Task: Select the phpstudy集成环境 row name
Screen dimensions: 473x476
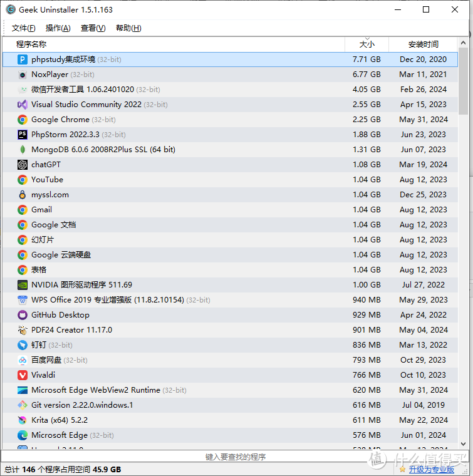Action: click(x=63, y=59)
